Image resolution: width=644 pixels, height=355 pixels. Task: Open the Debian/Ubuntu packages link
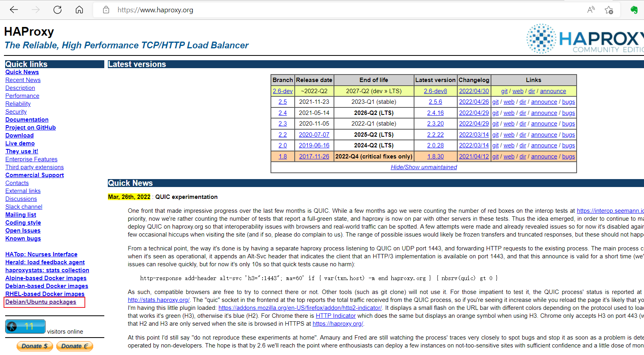tap(41, 302)
